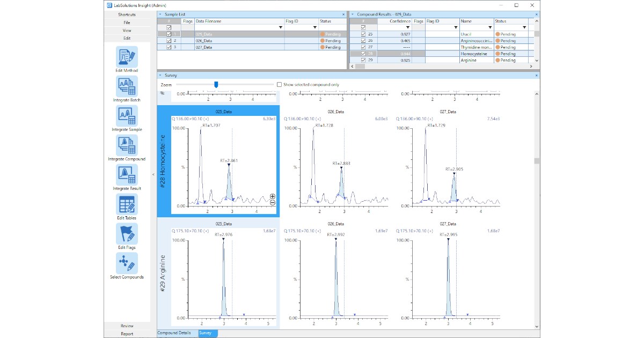
Task: Open the Review section in sidebar
Action: (x=127, y=326)
